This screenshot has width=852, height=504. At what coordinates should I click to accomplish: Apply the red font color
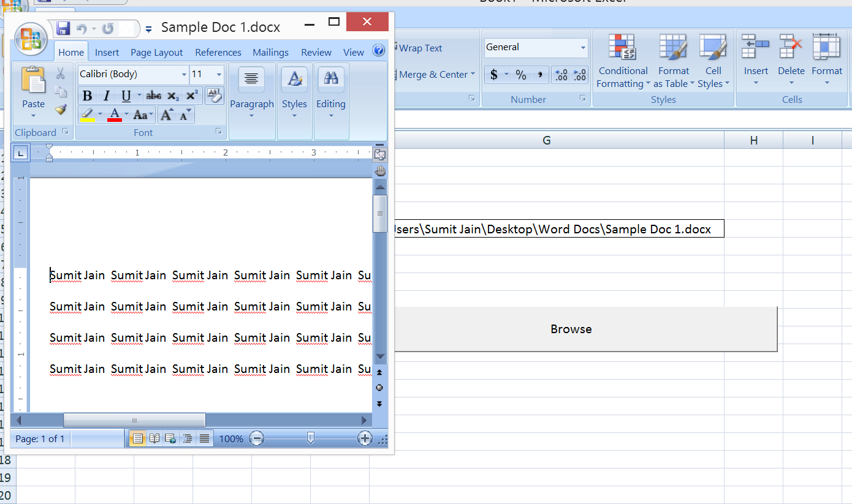[115, 114]
